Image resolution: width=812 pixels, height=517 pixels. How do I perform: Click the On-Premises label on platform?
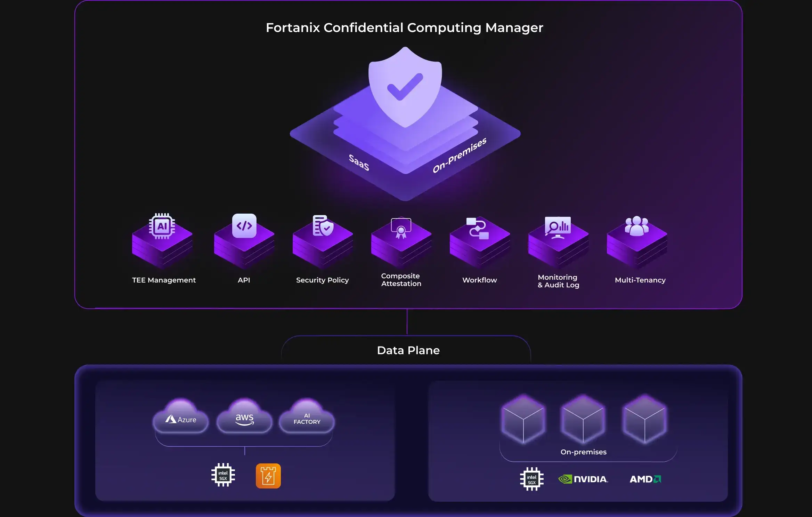tap(459, 155)
